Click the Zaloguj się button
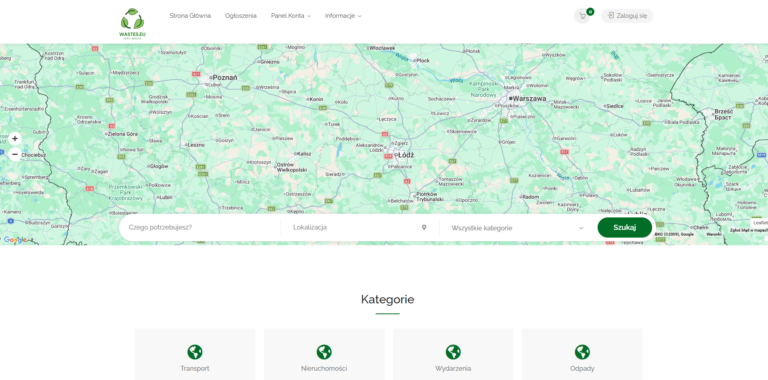 627,16
